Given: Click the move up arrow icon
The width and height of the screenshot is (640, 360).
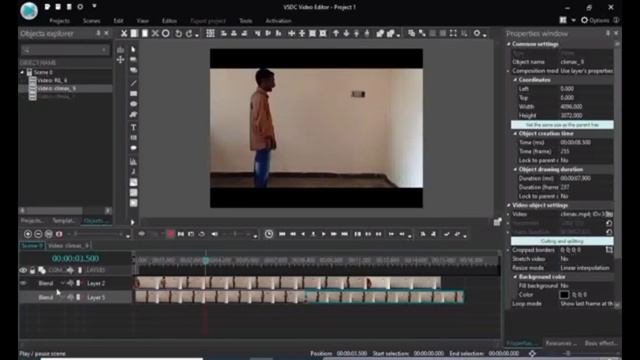Looking at the screenshot, I should (x=336, y=33).
